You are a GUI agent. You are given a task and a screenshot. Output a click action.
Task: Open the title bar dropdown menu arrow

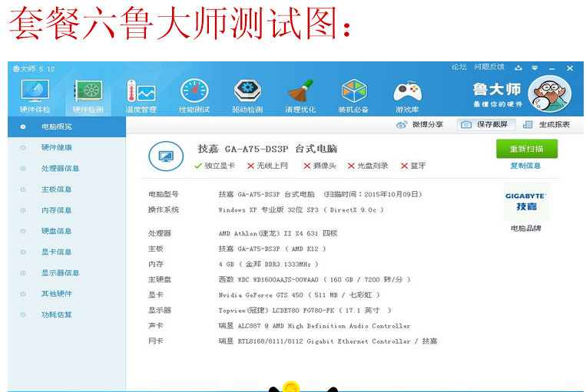[535, 68]
